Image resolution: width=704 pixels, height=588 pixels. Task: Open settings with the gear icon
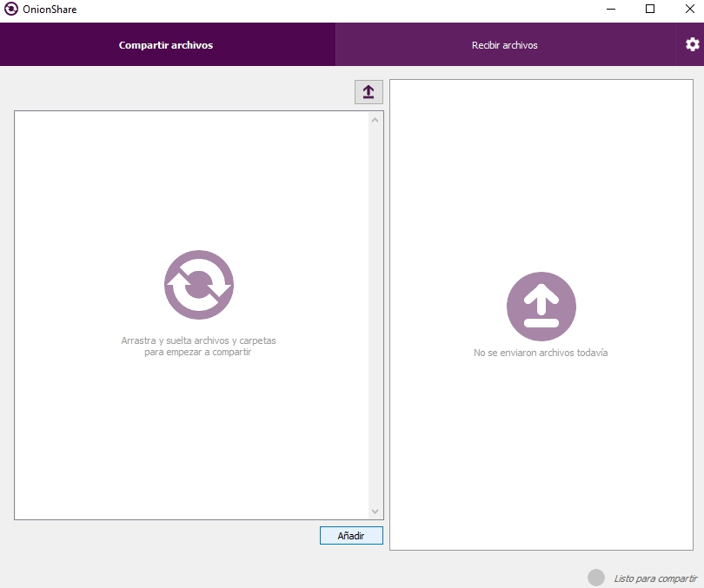pyautogui.click(x=692, y=44)
